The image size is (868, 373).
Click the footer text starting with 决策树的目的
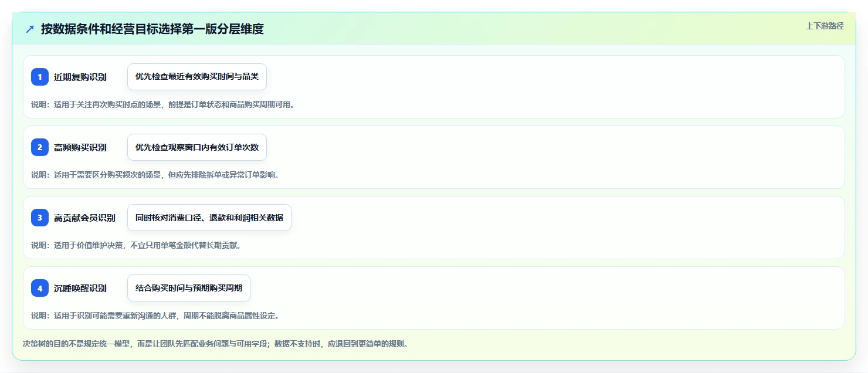click(x=215, y=344)
